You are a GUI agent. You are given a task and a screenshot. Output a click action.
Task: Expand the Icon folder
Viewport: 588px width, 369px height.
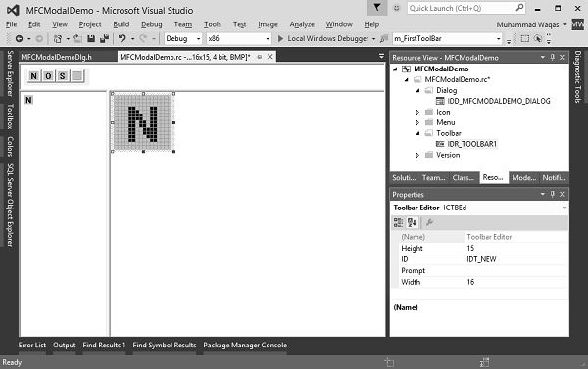click(x=417, y=112)
